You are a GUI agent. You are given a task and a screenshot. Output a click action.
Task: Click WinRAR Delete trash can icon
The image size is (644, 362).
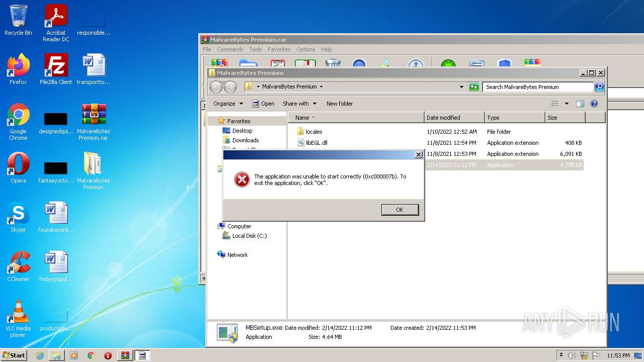[333, 63]
